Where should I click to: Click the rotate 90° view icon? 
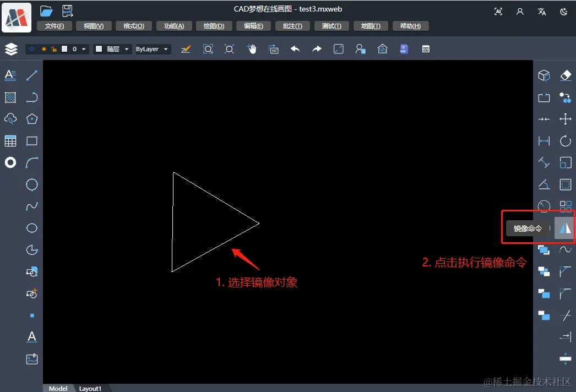coord(274,49)
